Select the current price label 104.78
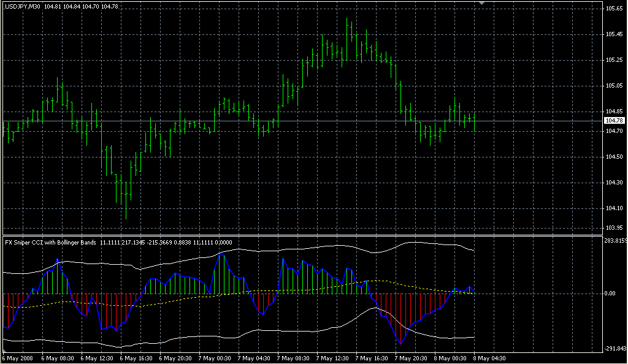This screenshot has height=364, width=628. 614,121
